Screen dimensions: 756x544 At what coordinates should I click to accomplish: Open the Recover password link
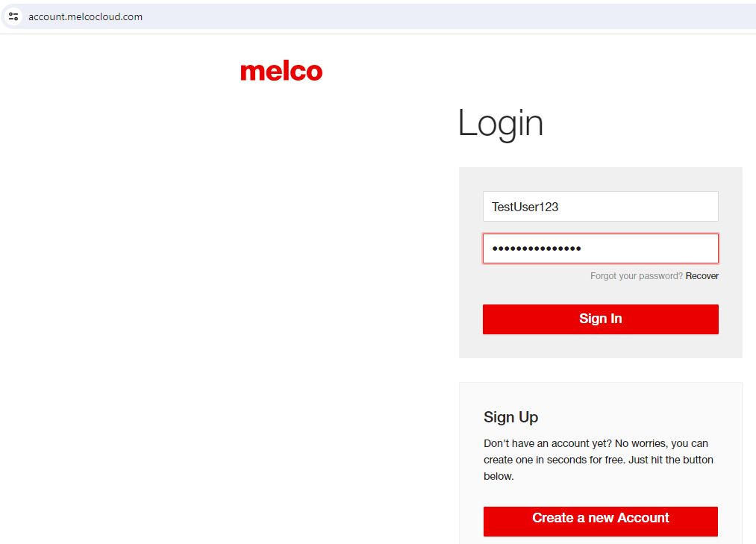702,276
